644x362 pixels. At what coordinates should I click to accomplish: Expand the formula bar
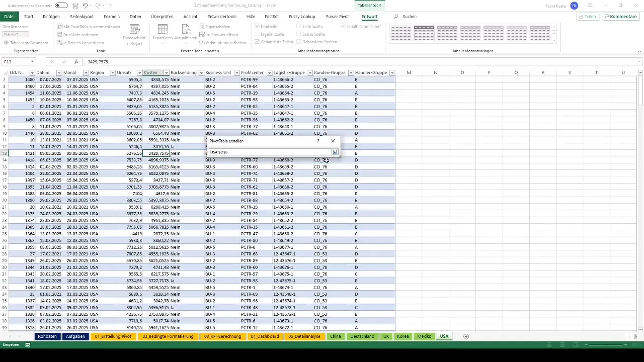point(640,62)
